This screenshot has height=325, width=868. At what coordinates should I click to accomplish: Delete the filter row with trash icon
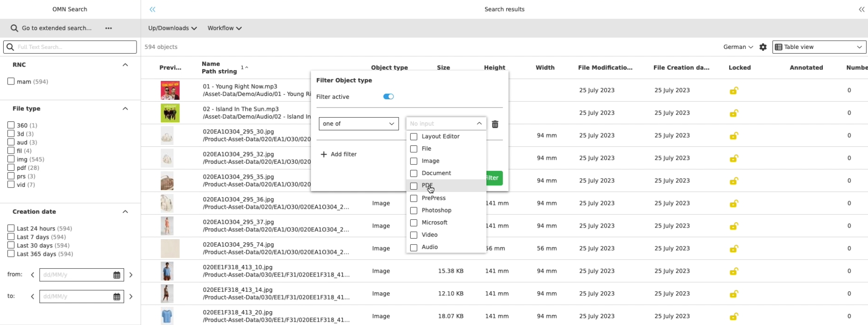(x=495, y=124)
